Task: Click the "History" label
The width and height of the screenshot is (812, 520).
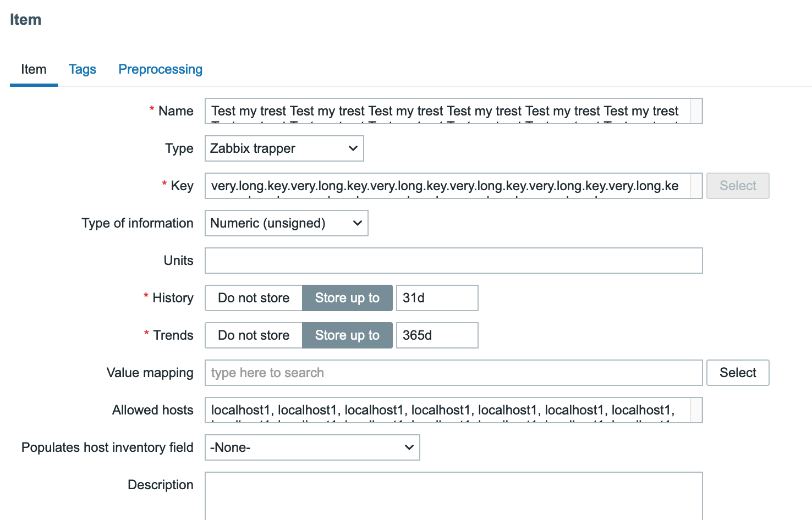Action: coord(173,298)
